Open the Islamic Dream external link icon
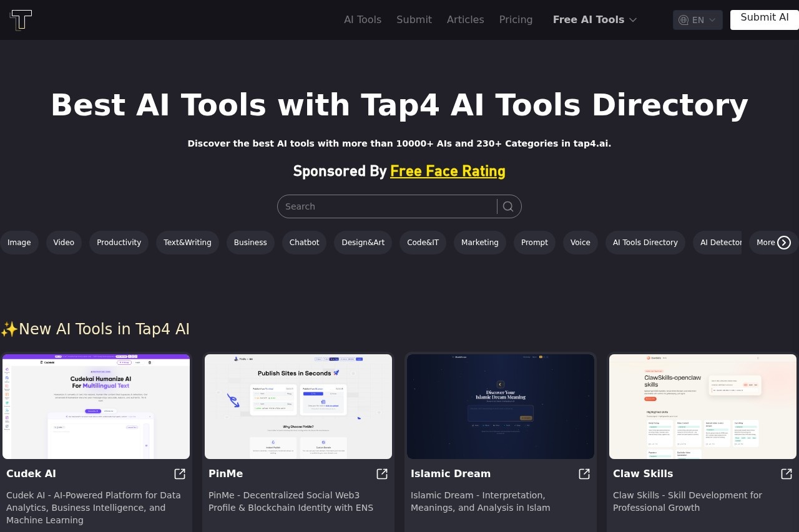799x532 pixels. [x=584, y=474]
